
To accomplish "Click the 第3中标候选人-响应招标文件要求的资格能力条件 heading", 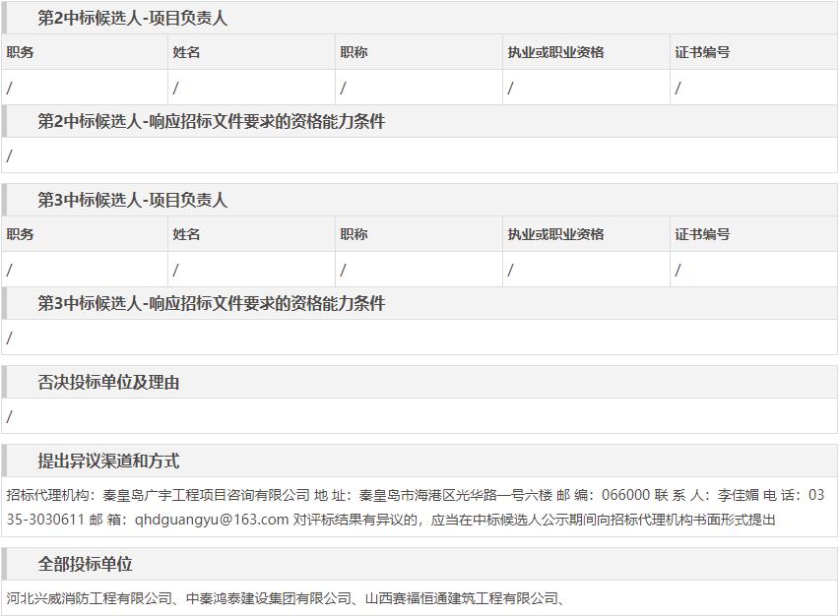I will 211,304.
